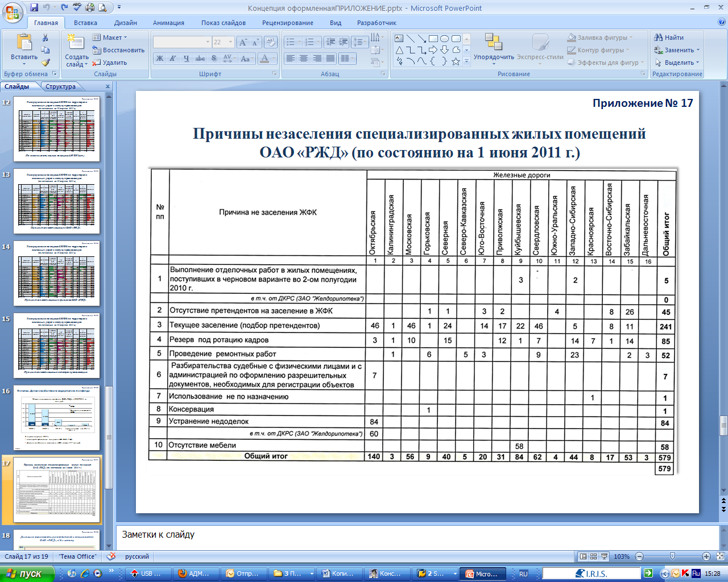Click the font color A swatch
This screenshot has height=582, width=728.
(x=264, y=59)
